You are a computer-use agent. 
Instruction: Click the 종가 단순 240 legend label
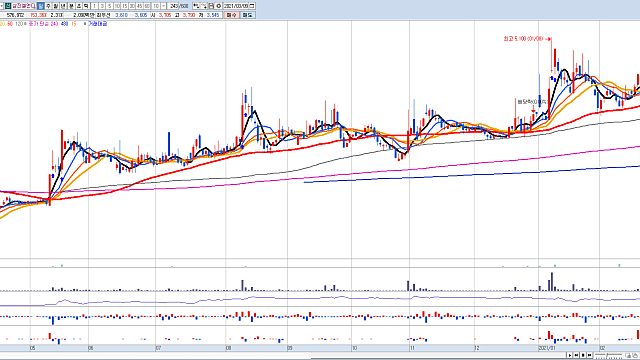43,24
